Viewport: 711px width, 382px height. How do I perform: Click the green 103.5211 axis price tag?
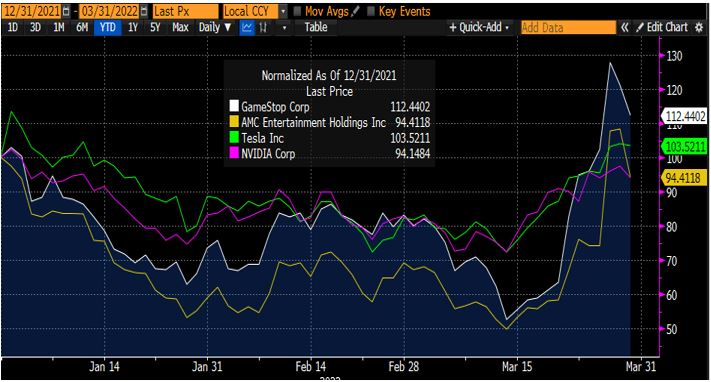pos(685,147)
